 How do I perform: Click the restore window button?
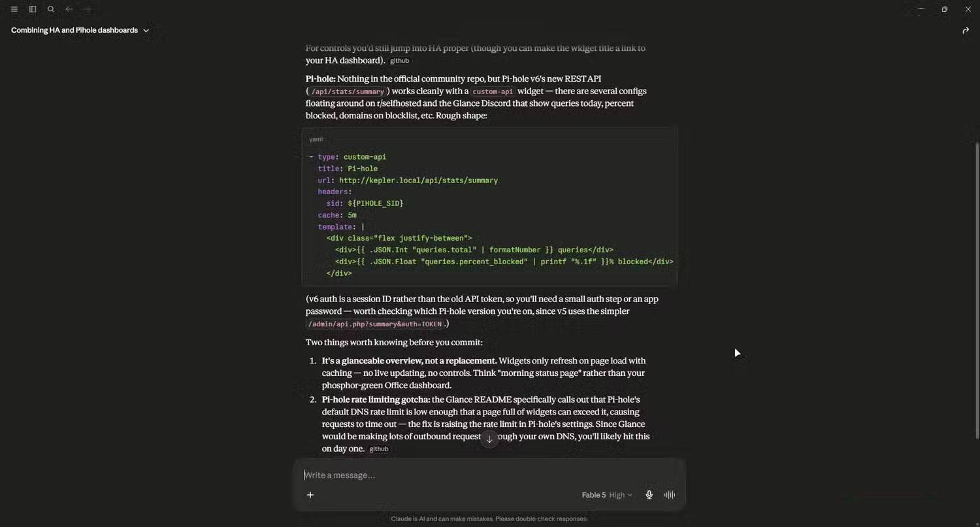[944, 9]
